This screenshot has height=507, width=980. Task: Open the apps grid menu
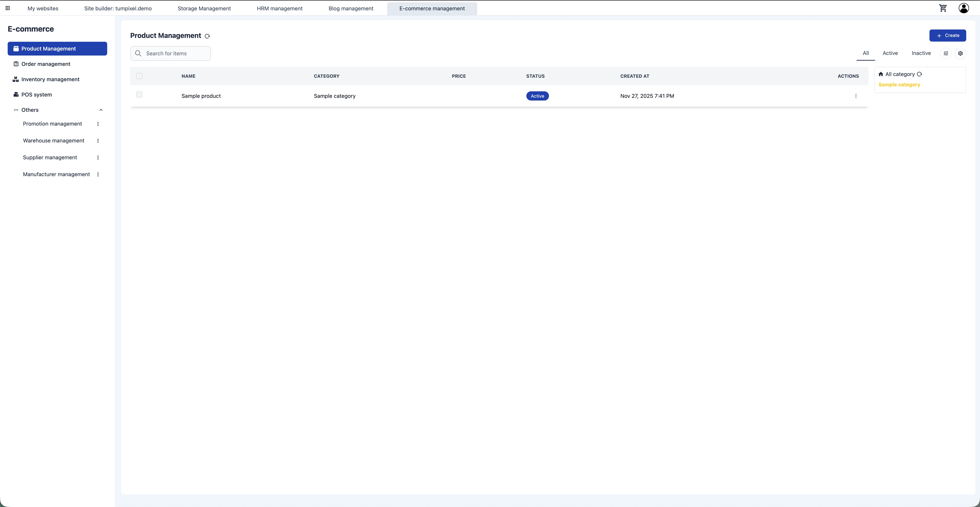pos(7,8)
